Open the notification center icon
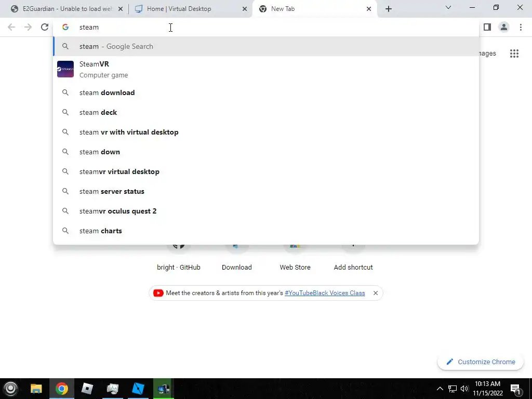The height and width of the screenshot is (399, 532). pyautogui.click(x=515, y=389)
